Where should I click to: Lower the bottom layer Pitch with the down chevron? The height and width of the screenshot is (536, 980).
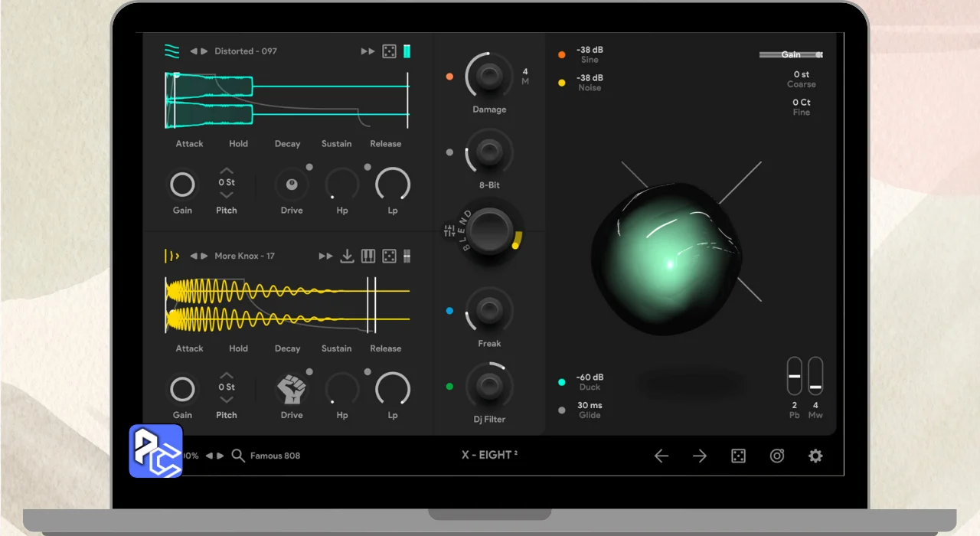click(227, 400)
